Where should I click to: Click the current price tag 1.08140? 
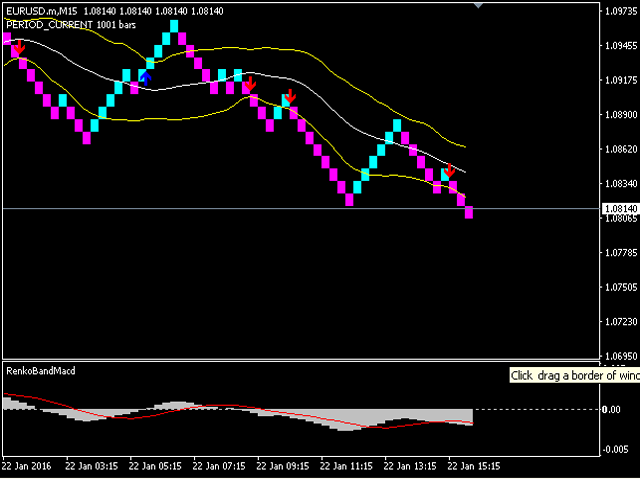(617, 208)
